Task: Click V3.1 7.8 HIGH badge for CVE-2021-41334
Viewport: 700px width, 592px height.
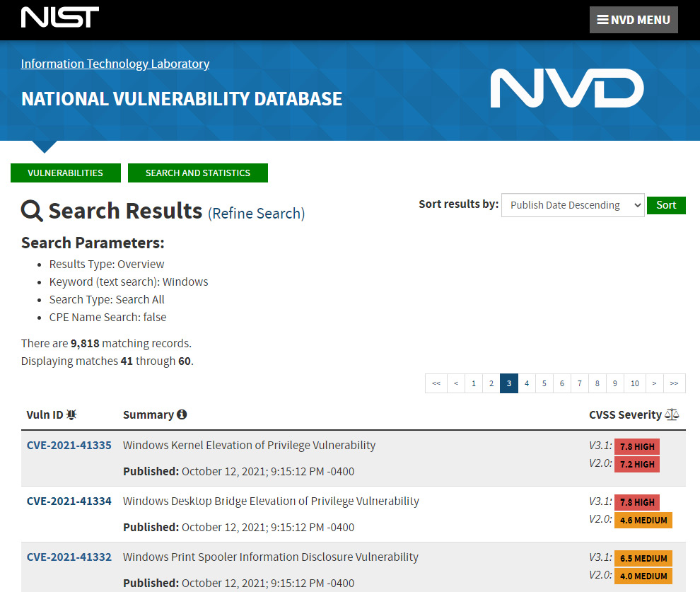Action: [637, 502]
